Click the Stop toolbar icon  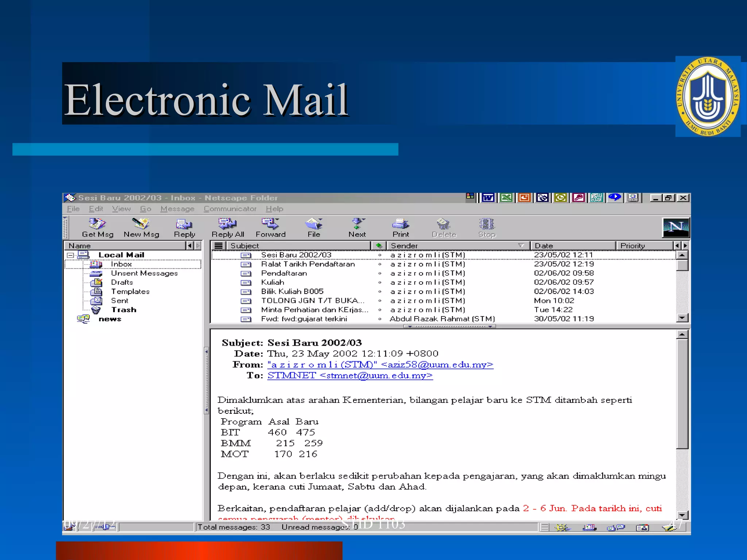pos(487,228)
